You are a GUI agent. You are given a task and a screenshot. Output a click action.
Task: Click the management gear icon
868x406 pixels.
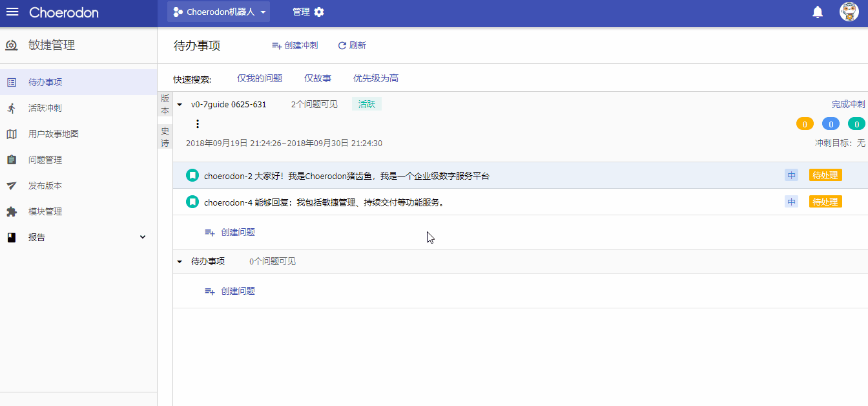click(319, 12)
